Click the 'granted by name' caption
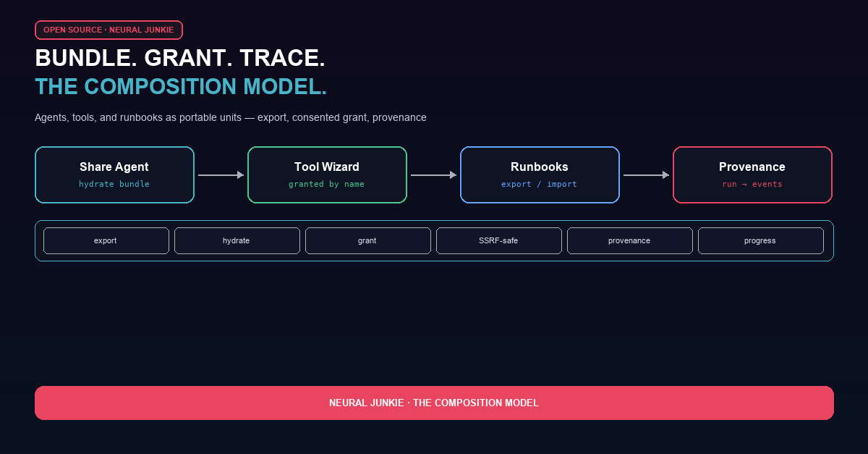This screenshot has height=454, width=868. tap(327, 184)
